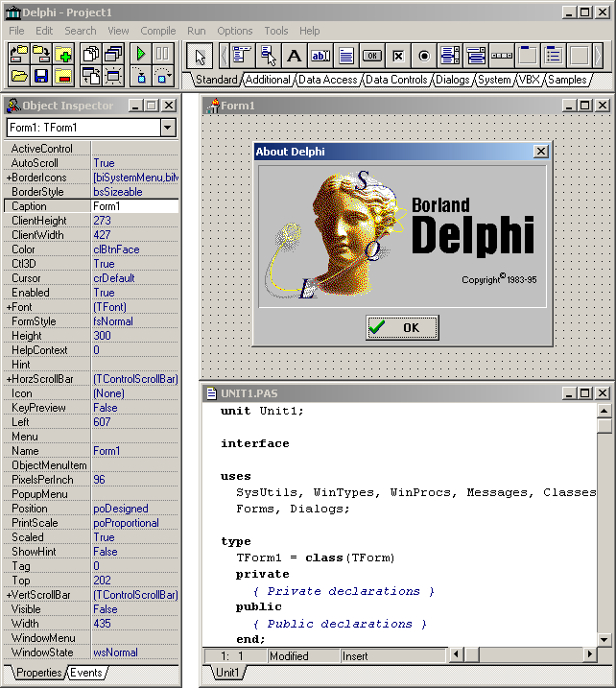
Task: Click component palette scroll-left arrow
Action: (x=224, y=56)
